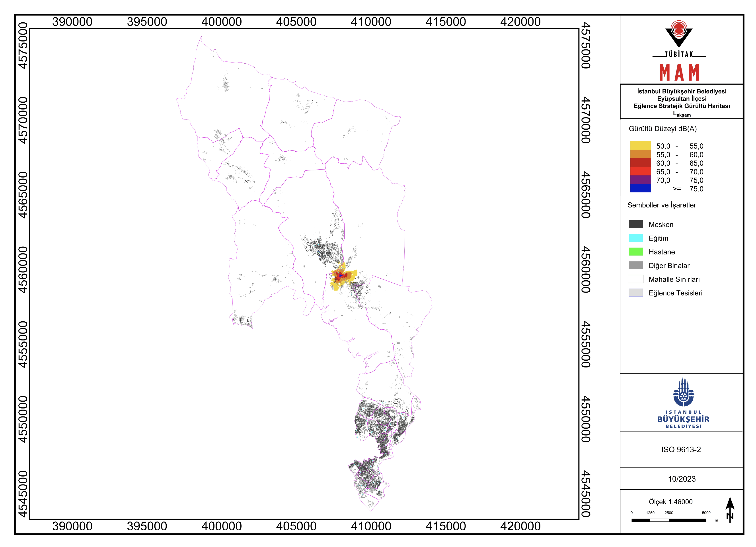Select the orange 55,0 - 60,0 noise swatch

pyautogui.click(x=640, y=154)
